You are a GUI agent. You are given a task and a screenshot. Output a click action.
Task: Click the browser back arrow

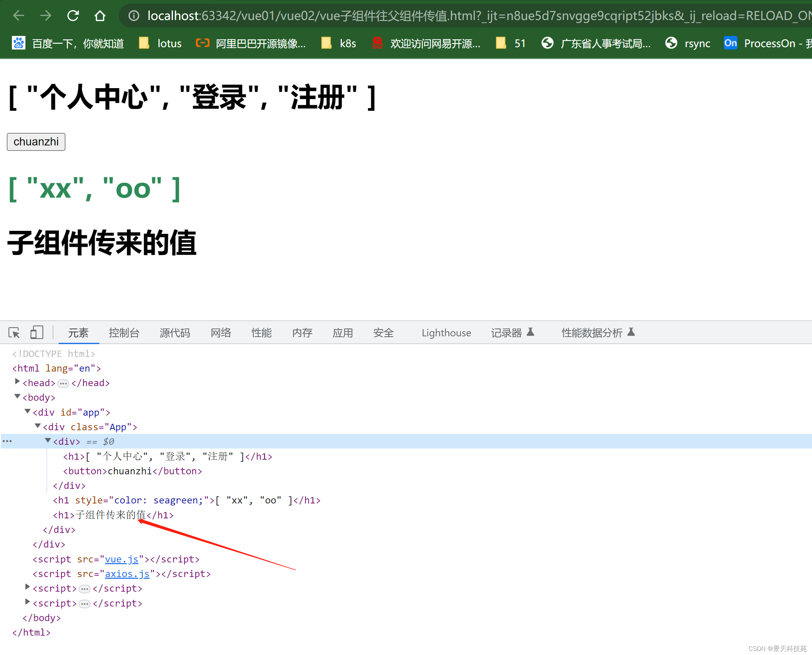[19, 16]
